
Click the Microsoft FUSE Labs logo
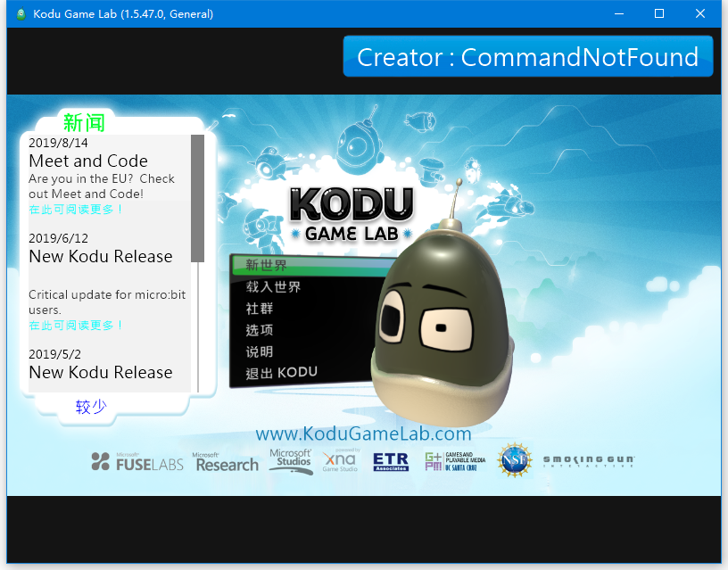[x=137, y=462]
